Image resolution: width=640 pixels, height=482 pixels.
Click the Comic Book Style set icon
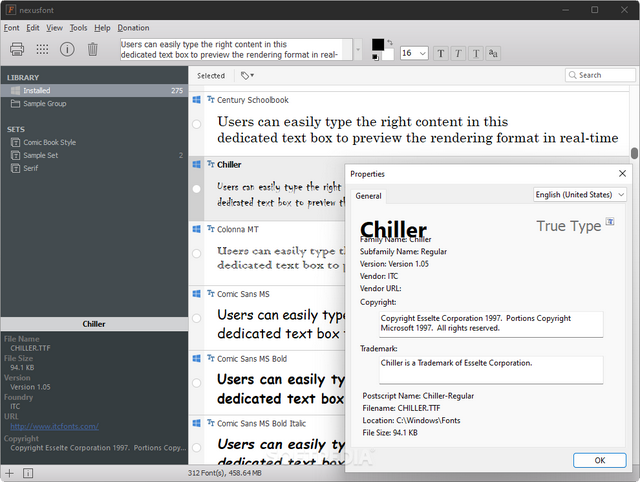tap(15, 142)
